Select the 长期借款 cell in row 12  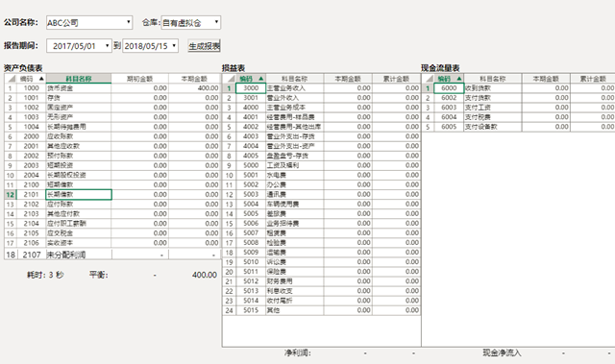(x=79, y=194)
